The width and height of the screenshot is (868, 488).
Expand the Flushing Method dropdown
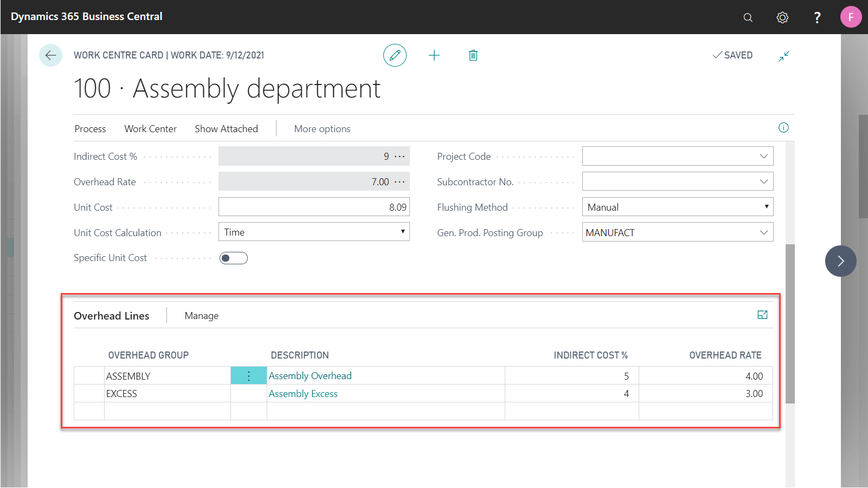pos(767,207)
